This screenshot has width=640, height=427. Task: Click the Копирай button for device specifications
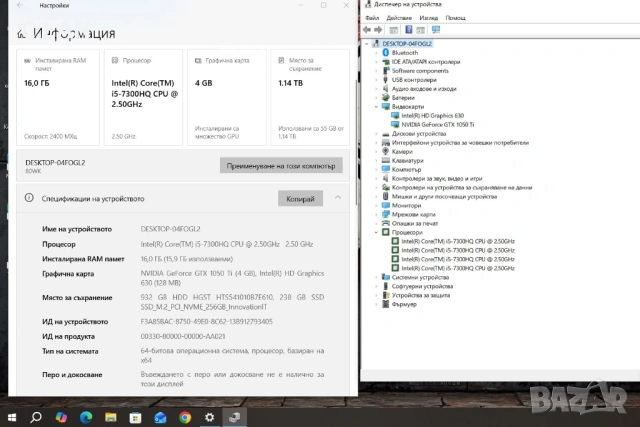pos(300,199)
